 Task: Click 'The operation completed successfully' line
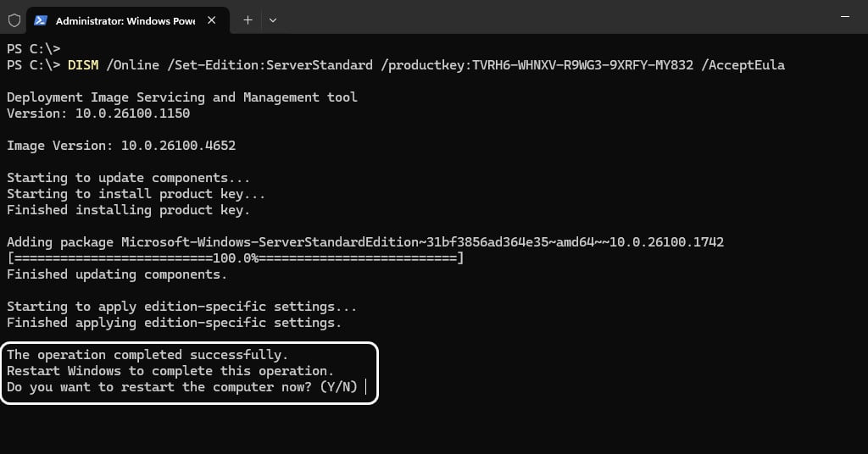point(147,355)
